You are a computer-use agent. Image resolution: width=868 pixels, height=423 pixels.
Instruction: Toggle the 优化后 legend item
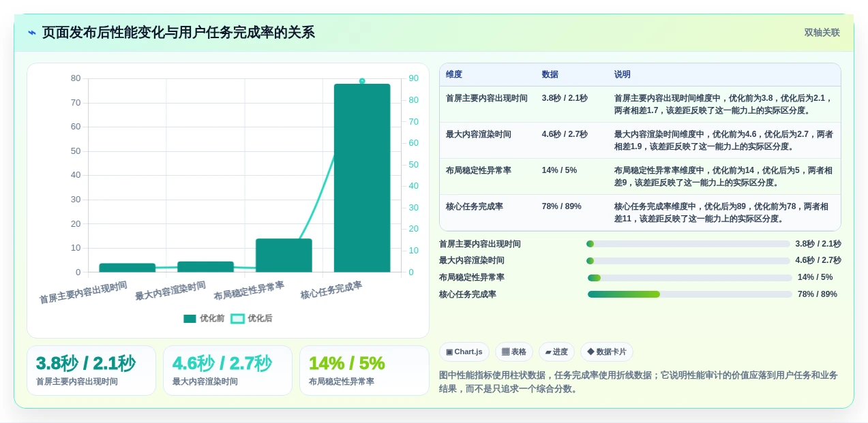click(x=252, y=318)
